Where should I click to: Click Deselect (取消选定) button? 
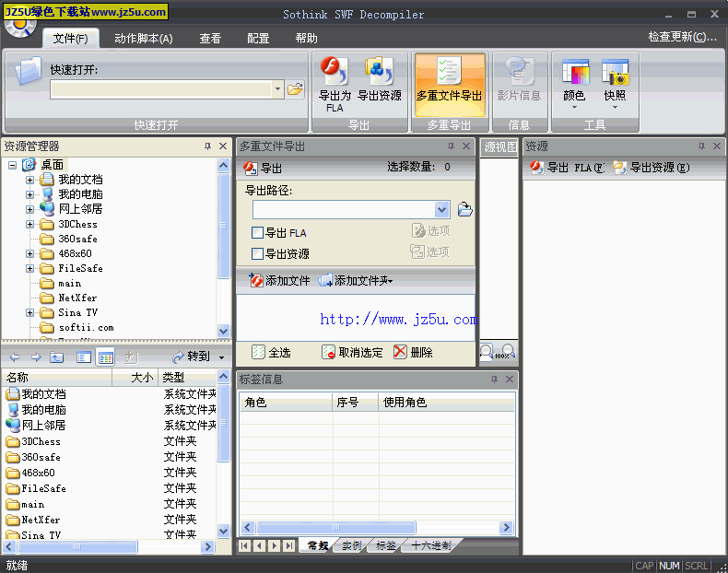pyautogui.click(x=352, y=352)
